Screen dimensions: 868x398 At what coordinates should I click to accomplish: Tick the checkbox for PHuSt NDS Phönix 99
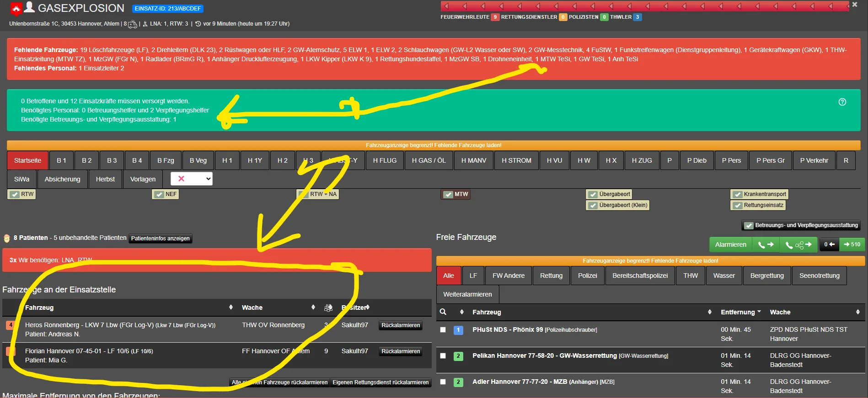tap(443, 329)
